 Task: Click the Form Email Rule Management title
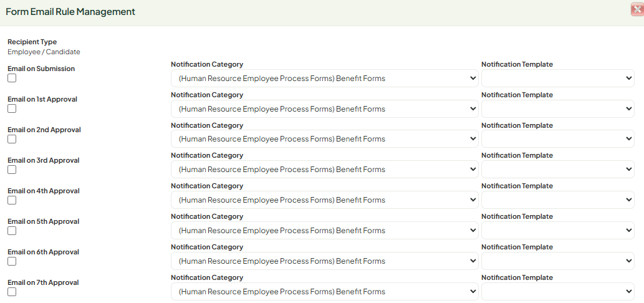pyautogui.click(x=70, y=11)
